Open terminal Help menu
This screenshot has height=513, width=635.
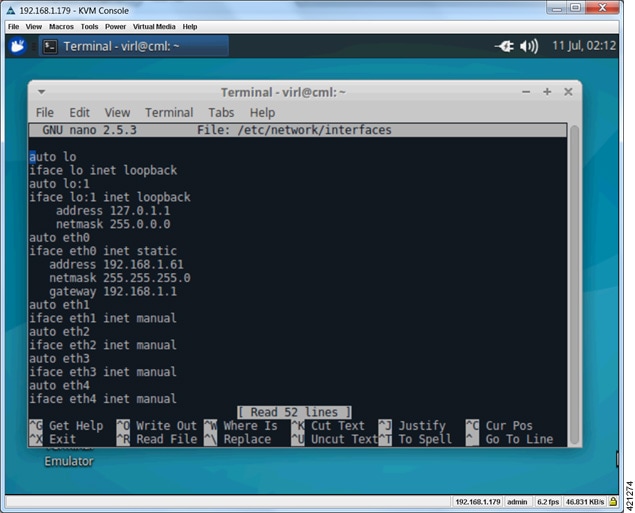point(262,112)
